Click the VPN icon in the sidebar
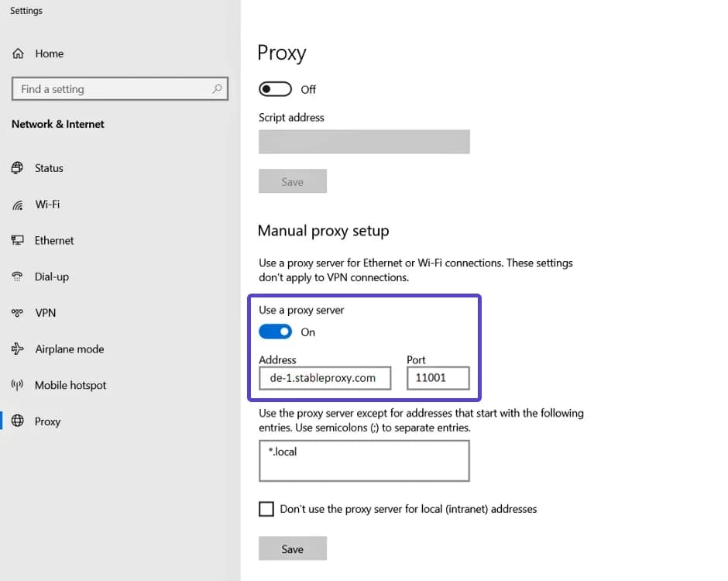The height and width of the screenshot is (581, 728). (17, 313)
